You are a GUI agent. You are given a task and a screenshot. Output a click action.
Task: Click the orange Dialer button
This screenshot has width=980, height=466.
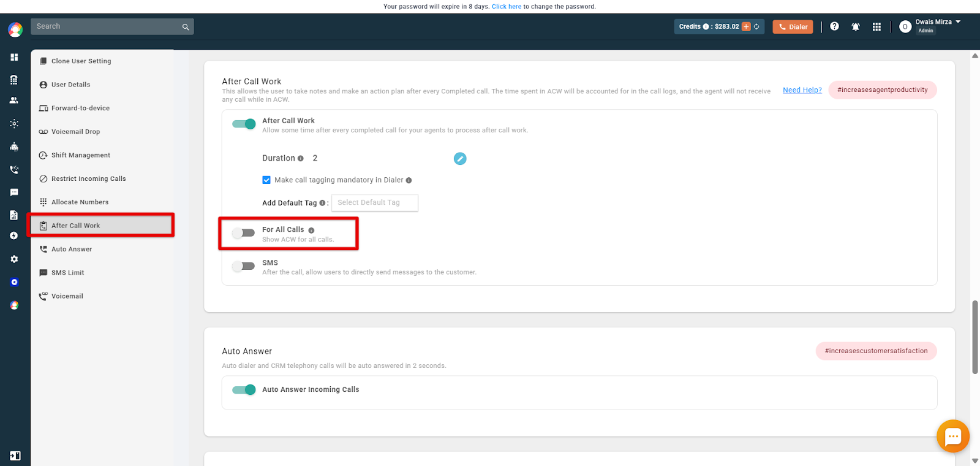[793, 27]
